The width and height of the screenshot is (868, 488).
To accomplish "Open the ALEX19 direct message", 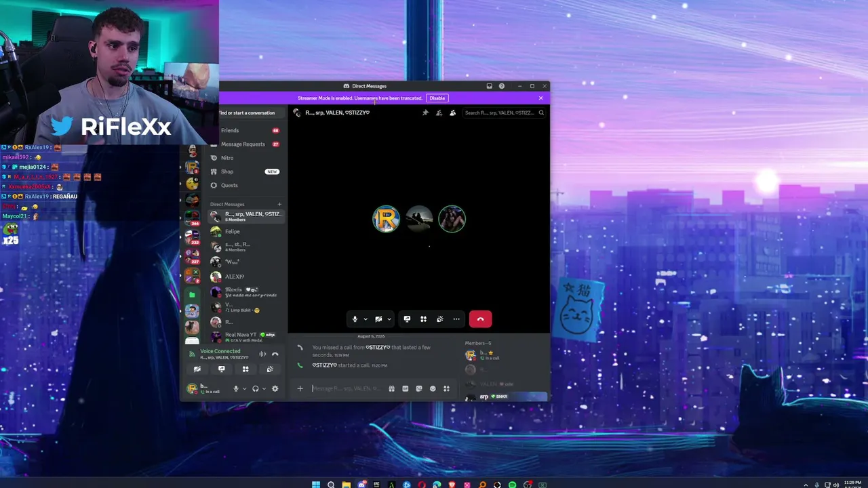I will pos(245,277).
